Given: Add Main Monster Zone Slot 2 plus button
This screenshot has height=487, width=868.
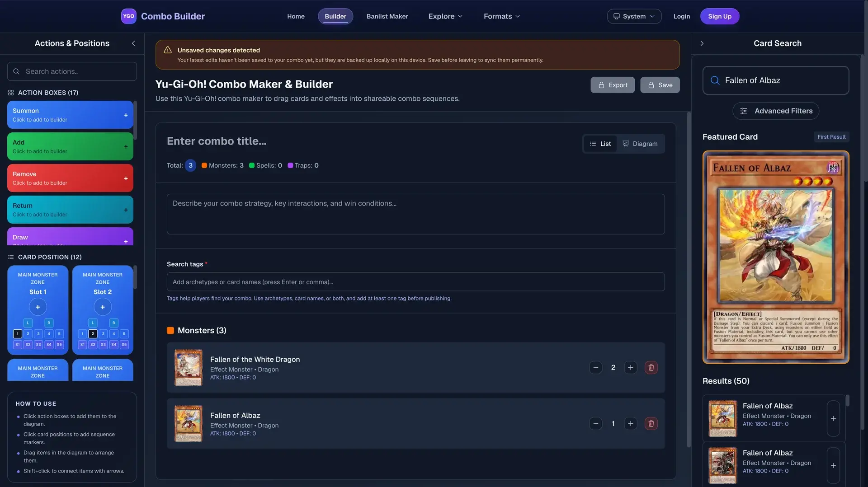Looking at the screenshot, I should click(103, 307).
